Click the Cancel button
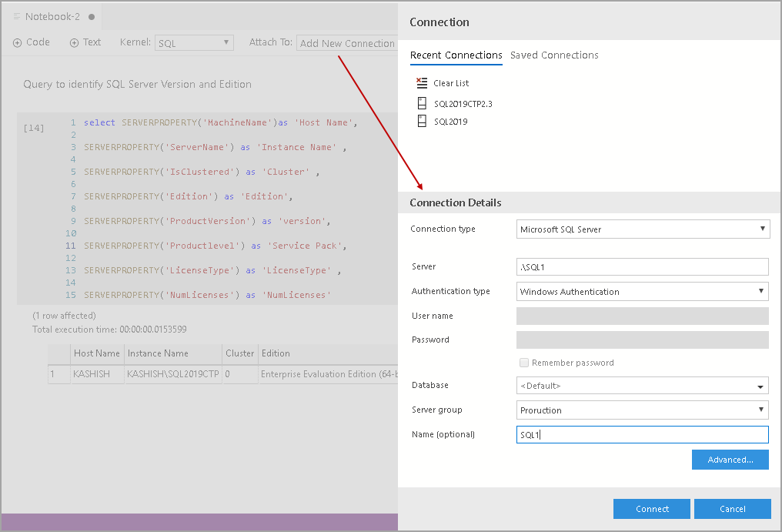Image resolution: width=782 pixels, height=532 pixels. [x=732, y=509]
